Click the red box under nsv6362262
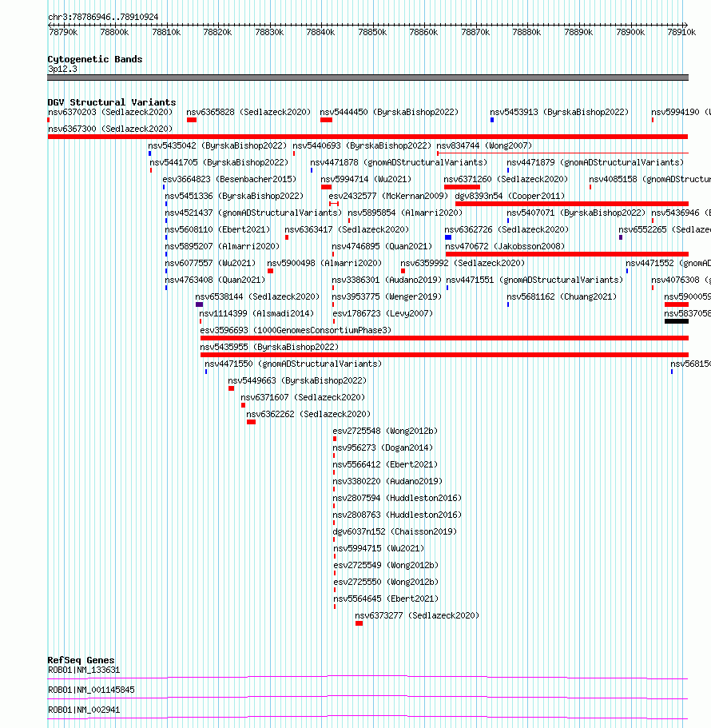Image resolution: width=711 pixels, height=728 pixels. point(251,422)
